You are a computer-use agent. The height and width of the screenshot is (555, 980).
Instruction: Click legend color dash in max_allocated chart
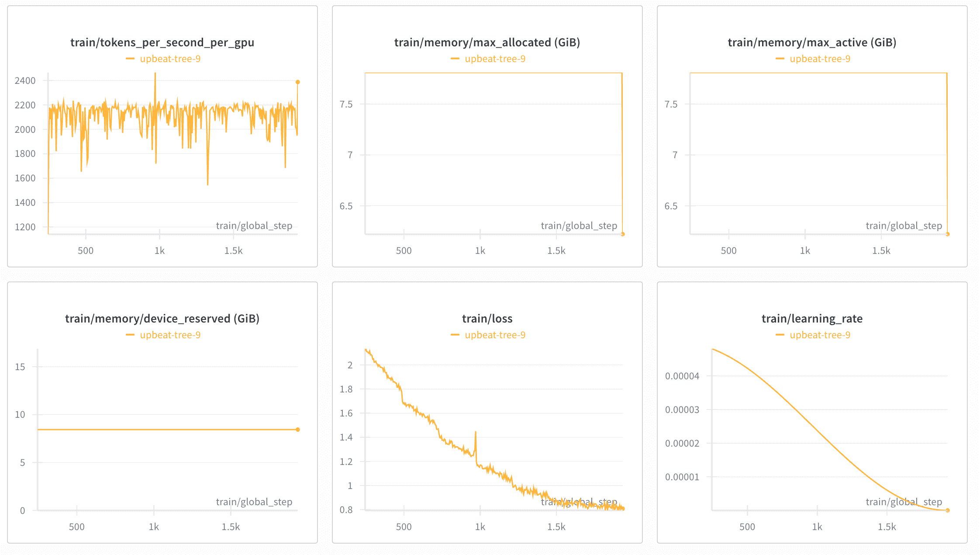[x=455, y=59]
